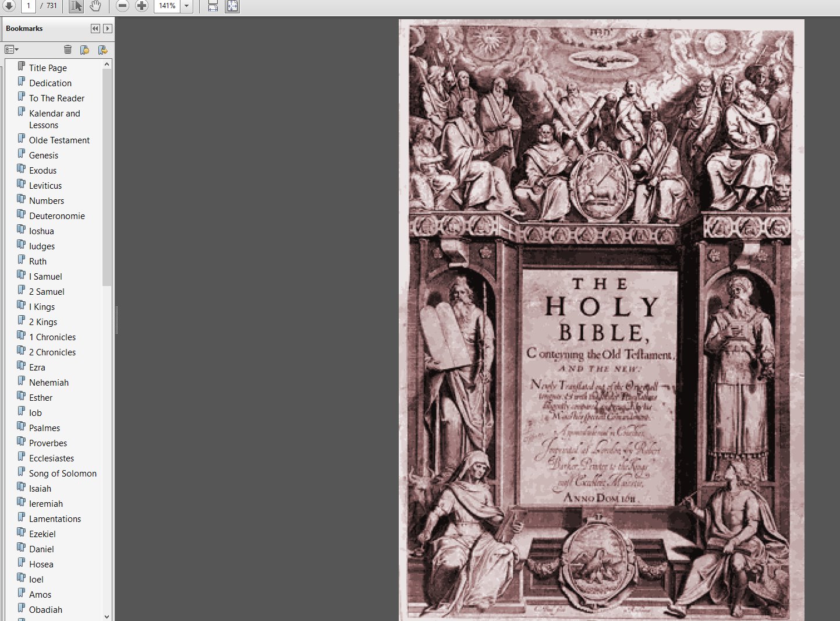Click the current page number field
This screenshot has height=621, width=840.
point(28,6)
